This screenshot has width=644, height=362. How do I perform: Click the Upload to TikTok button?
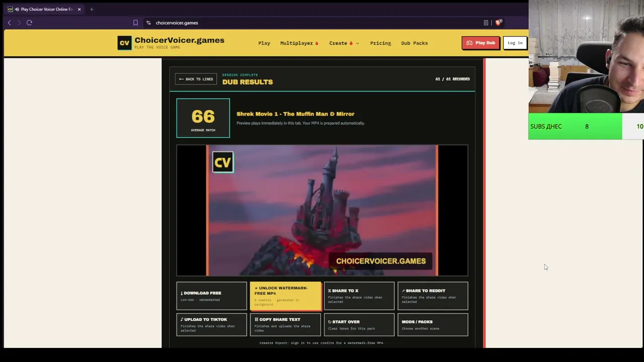tap(211, 324)
